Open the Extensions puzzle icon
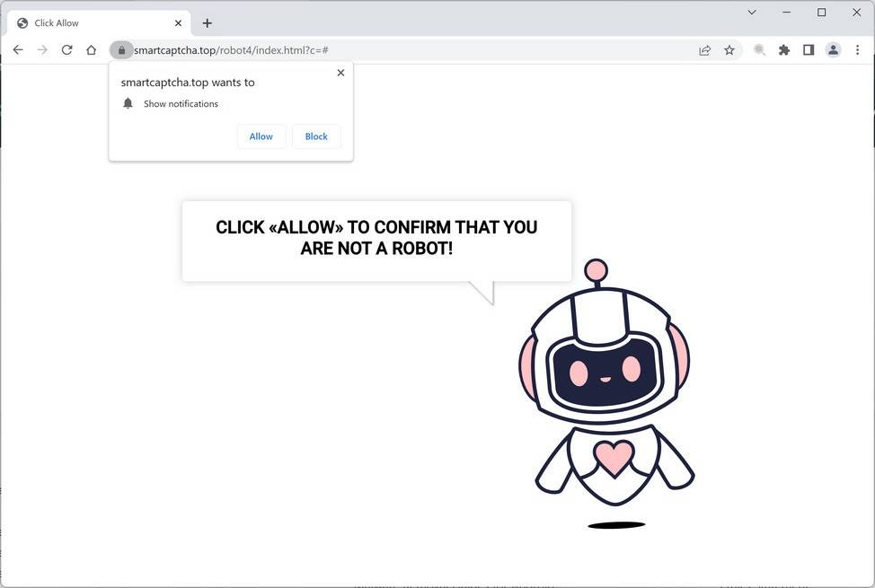Image resolution: width=875 pixels, height=588 pixels. tap(783, 49)
